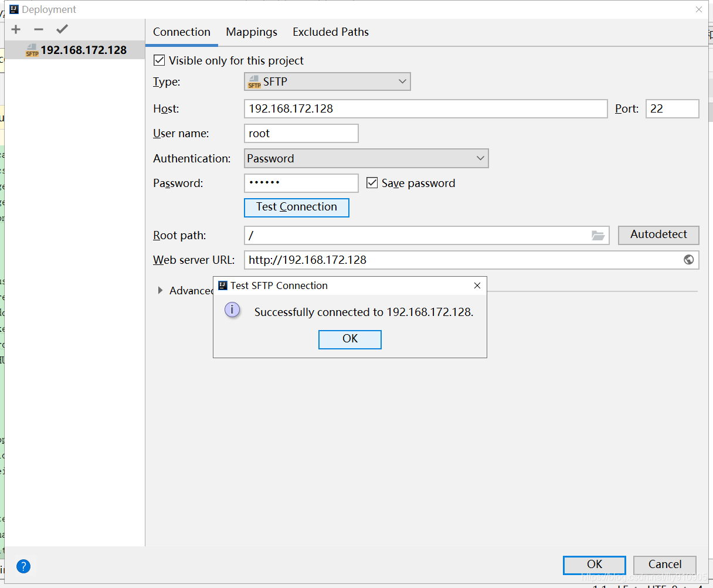Image resolution: width=713 pixels, height=588 pixels.
Task: Click the Autodetect button
Action: (x=658, y=234)
